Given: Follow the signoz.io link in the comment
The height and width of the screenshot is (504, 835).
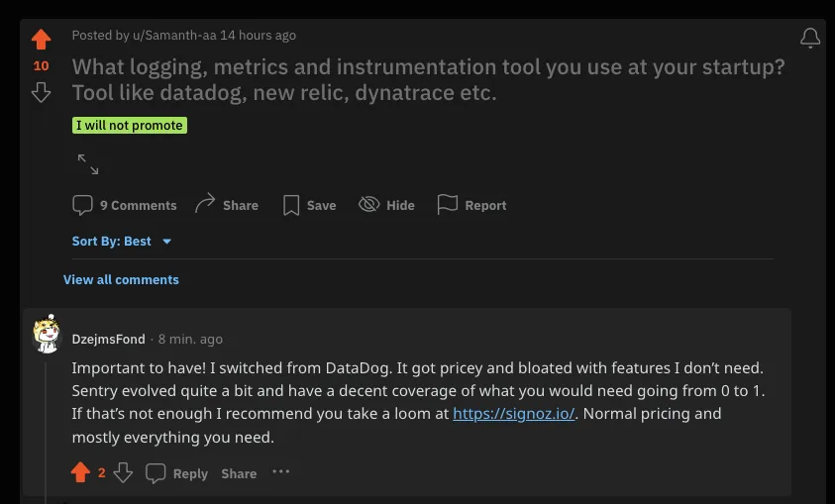Looking at the screenshot, I should (x=514, y=414).
